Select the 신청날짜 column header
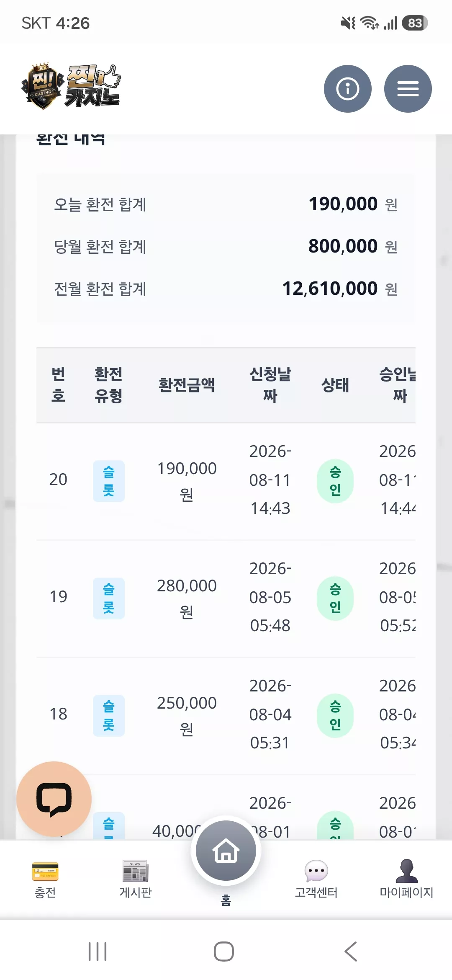The height and width of the screenshot is (980, 452). tap(270, 385)
